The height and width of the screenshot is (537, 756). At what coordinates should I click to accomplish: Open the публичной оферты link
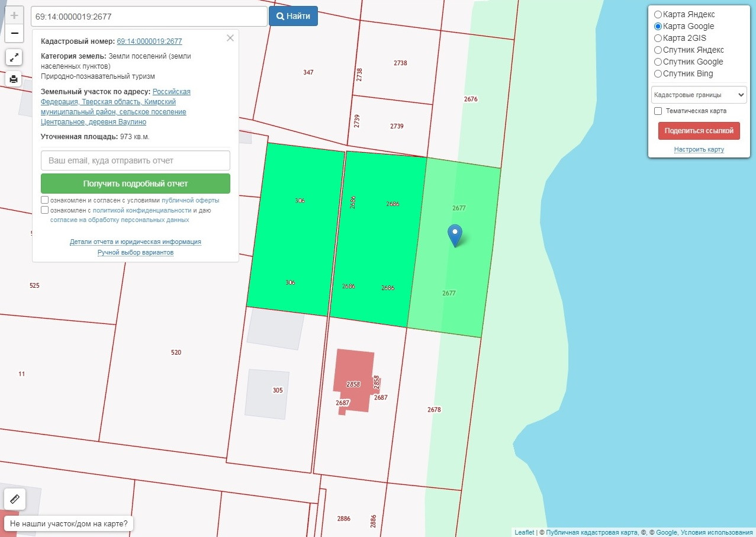tap(190, 200)
